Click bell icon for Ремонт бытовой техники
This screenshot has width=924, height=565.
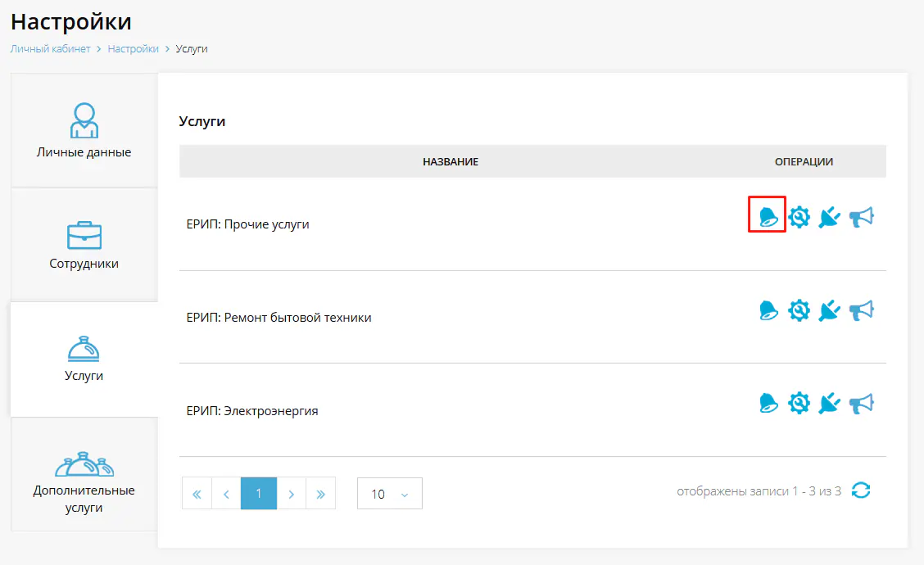pos(768,310)
